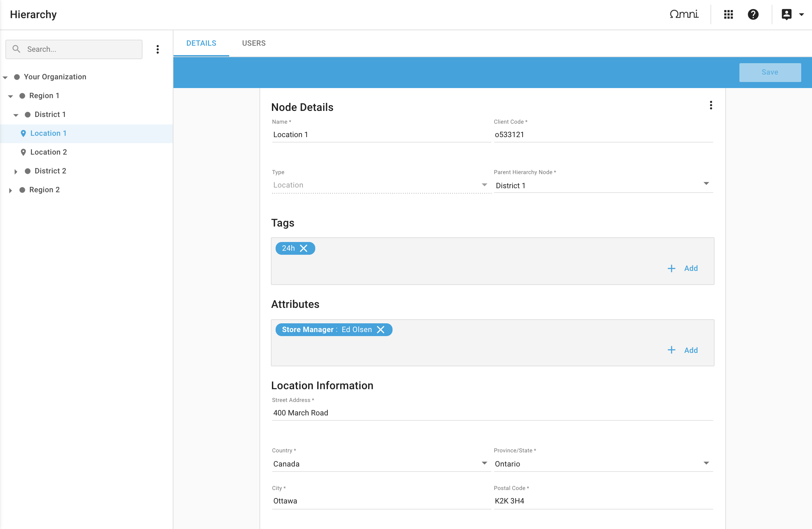Open the Node Details kebab menu

711,105
